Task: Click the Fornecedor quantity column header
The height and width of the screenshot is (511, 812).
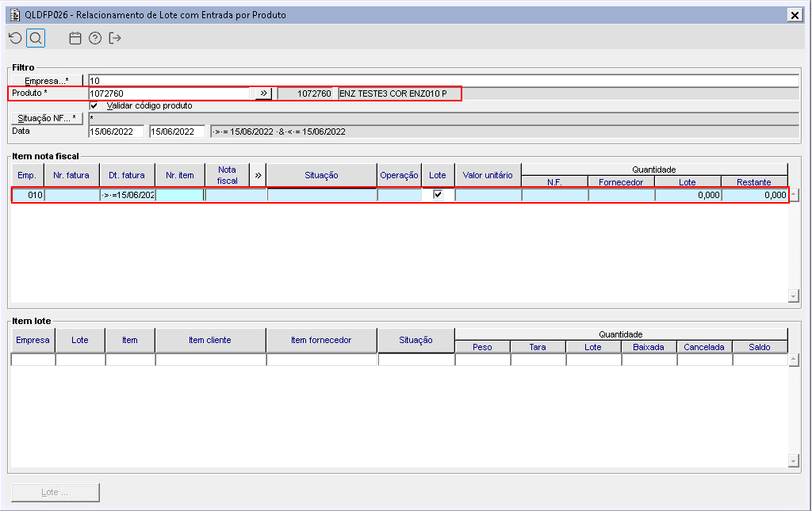Action: [x=621, y=182]
